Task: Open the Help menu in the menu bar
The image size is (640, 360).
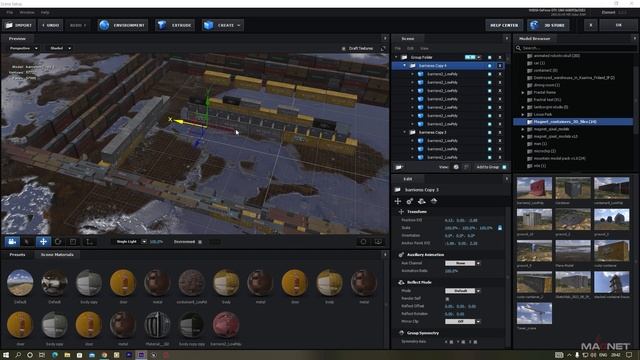Action: tap(45, 13)
